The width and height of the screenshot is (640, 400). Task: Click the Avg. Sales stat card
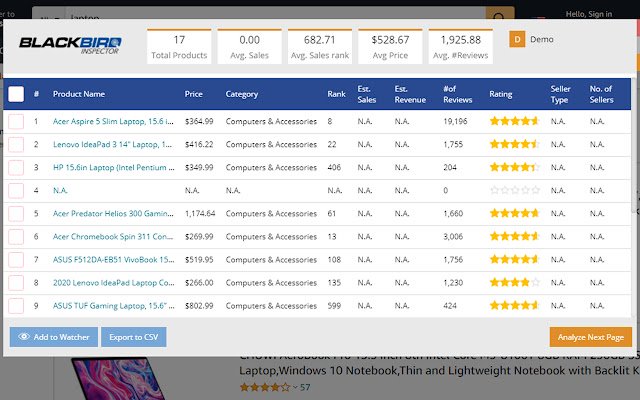[x=249, y=47]
